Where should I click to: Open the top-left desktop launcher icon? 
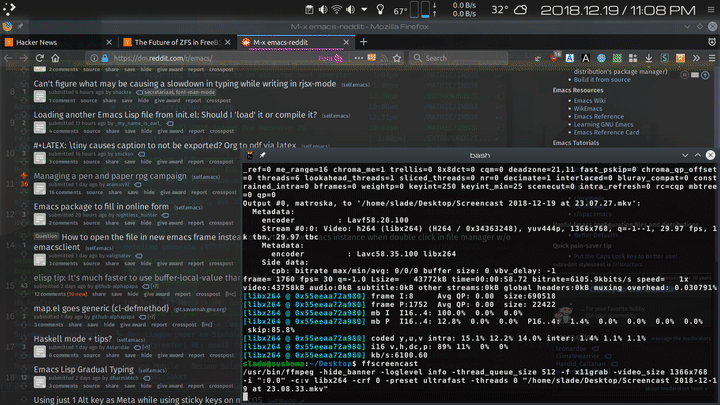coord(9,9)
